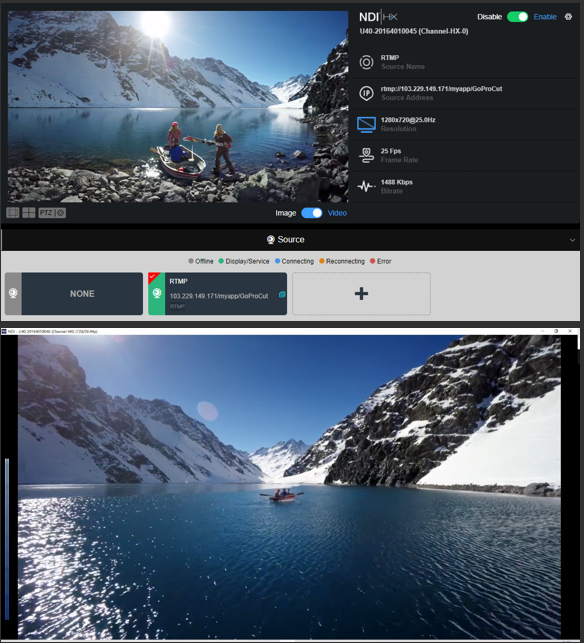Image resolution: width=584 pixels, height=643 pixels.
Task: Toggle the NDI Disable/Enable switch
Action: (517, 17)
